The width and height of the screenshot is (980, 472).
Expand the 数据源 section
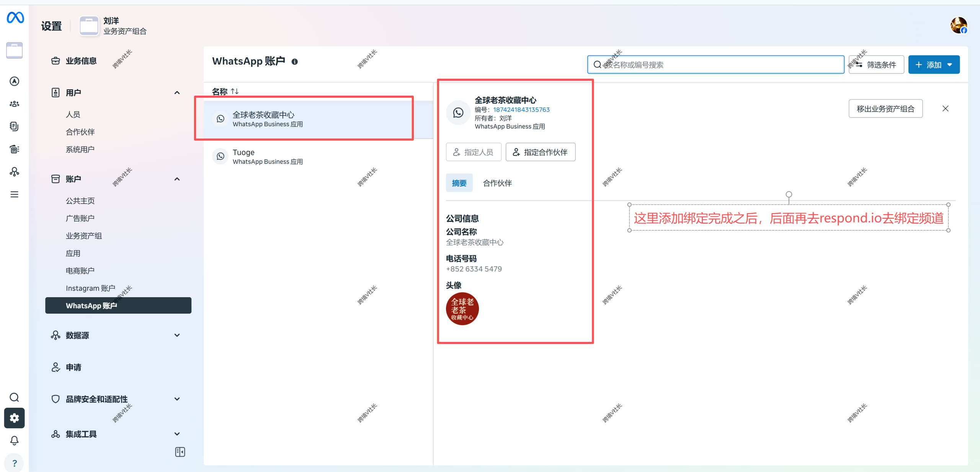(177, 335)
